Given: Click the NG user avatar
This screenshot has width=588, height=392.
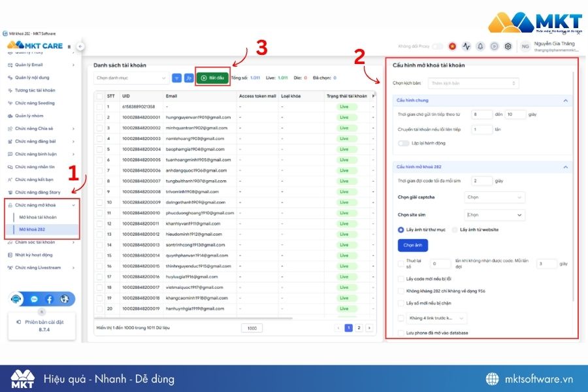Looking at the screenshot, I should (x=525, y=46).
